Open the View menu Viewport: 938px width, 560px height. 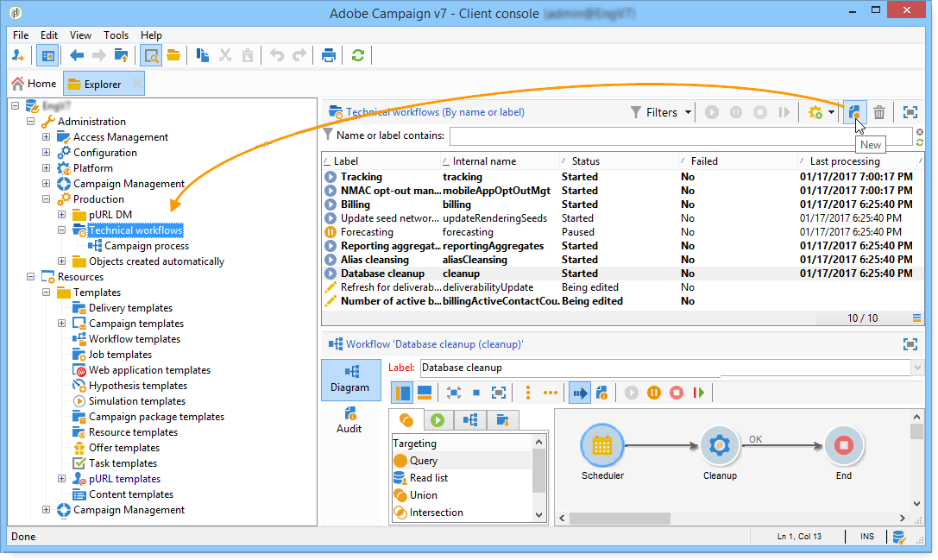pyautogui.click(x=80, y=35)
